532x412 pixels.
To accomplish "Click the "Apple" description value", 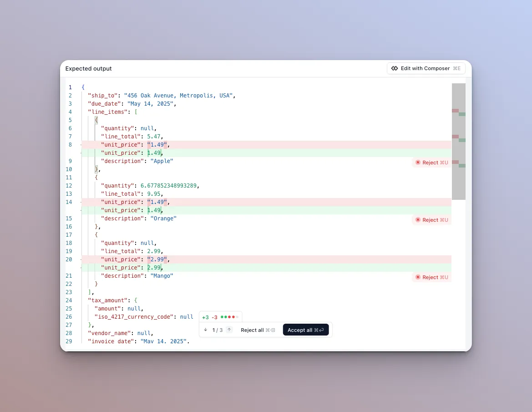I will (162, 161).
